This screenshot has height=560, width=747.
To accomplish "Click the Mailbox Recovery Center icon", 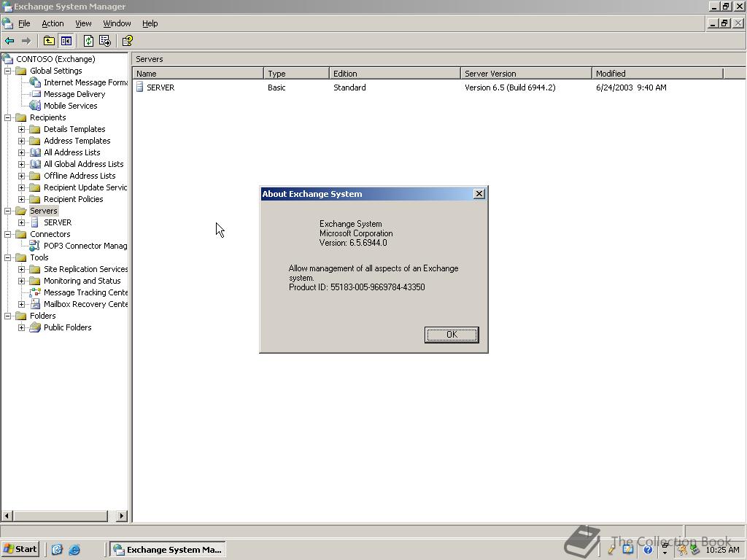I will 35,304.
